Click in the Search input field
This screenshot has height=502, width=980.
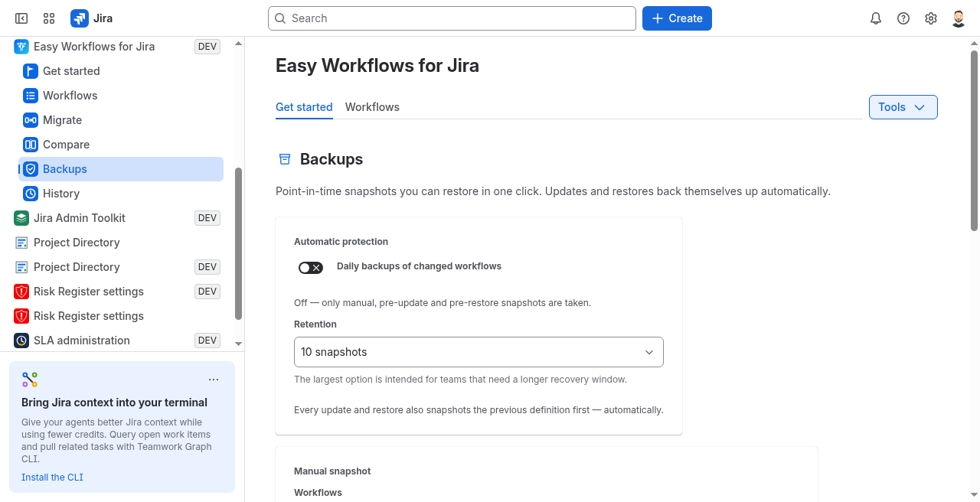pos(452,18)
